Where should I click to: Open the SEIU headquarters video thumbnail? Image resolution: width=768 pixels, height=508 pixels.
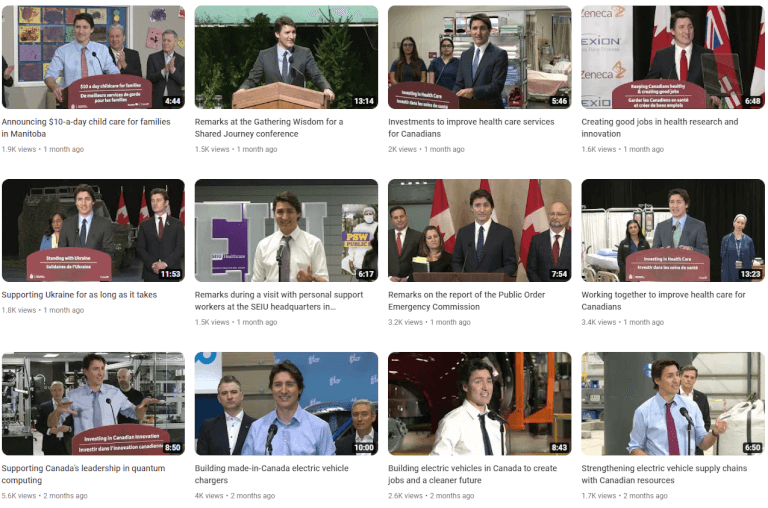click(286, 230)
